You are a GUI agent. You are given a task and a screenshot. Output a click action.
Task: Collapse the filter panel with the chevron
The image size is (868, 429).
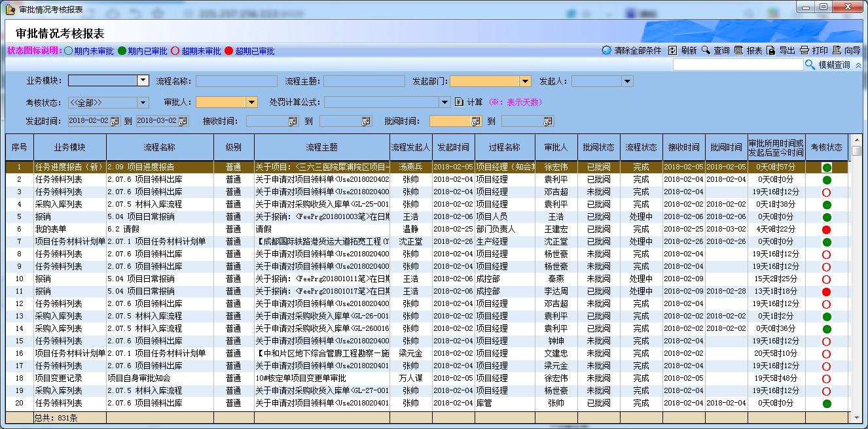click(x=858, y=65)
